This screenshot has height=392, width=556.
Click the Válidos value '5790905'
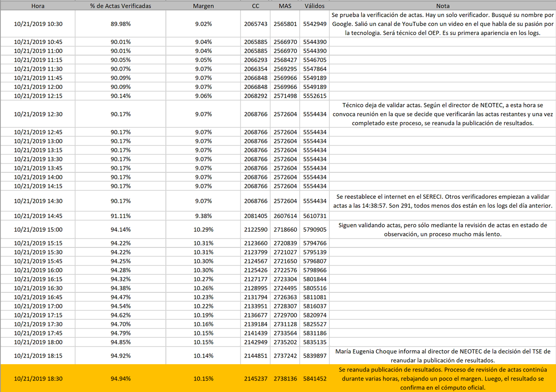[315, 229]
